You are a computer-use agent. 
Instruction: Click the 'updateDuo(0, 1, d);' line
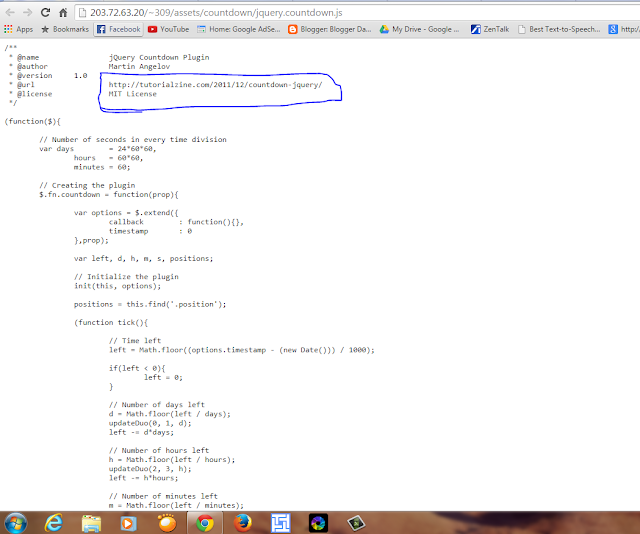coord(150,423)
